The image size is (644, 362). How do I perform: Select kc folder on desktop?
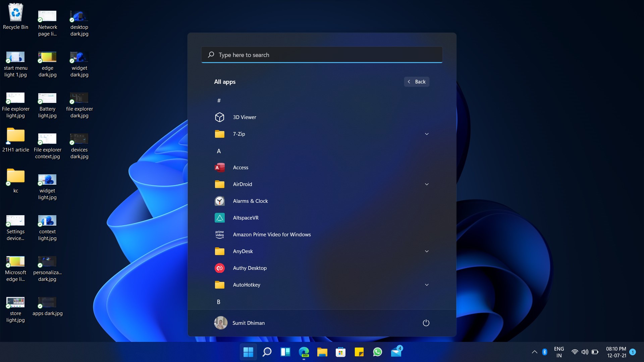tap(15, 181)
